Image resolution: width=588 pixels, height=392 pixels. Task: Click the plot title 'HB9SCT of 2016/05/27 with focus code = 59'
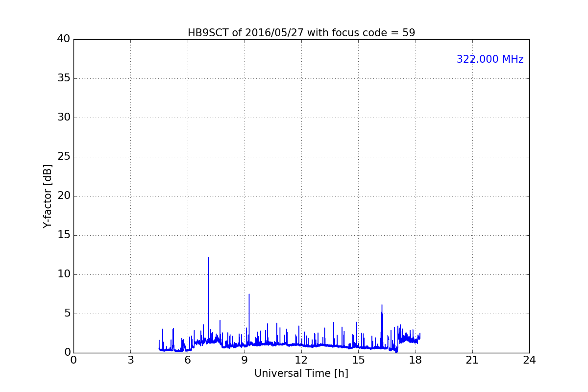tap(301, 33)
